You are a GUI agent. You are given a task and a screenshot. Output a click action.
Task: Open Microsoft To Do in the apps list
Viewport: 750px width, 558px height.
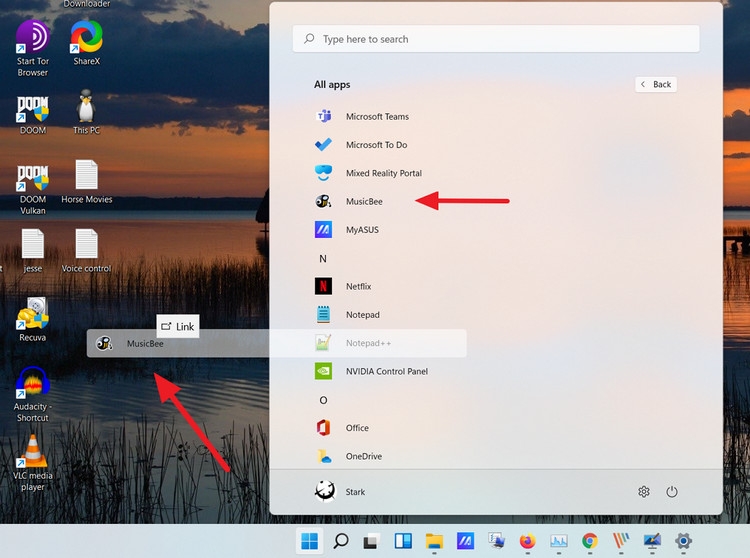tap(376, 145)
